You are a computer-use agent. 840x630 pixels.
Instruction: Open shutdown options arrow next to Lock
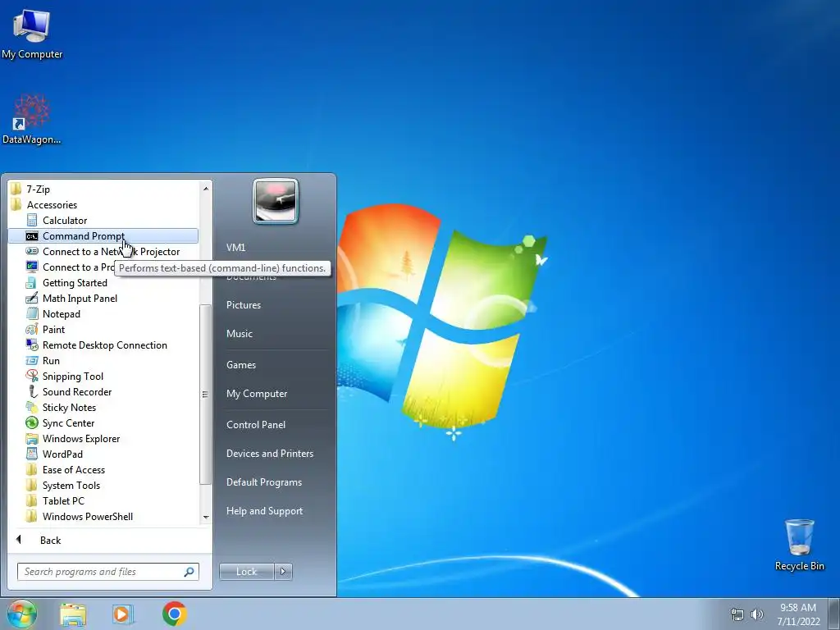coord(283,572)
